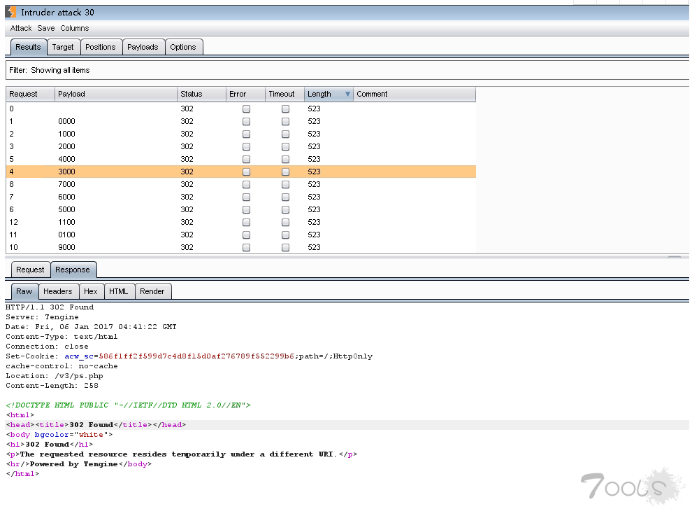Switch to the Options tab
Viewport: 693px width, 509px height.
pos(183,47)
